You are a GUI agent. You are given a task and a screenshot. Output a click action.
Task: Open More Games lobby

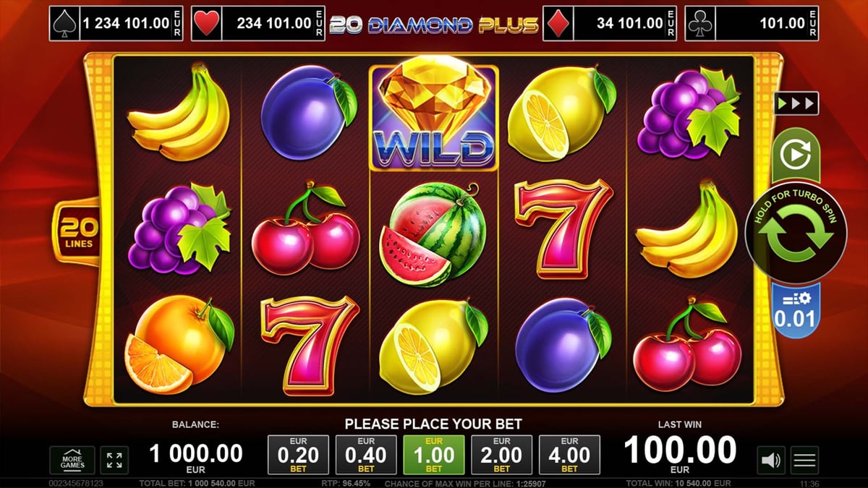point(72,461)
